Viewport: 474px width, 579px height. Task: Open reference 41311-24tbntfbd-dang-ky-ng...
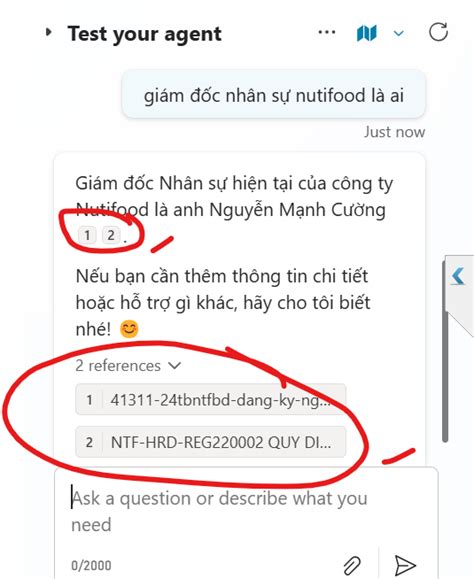210,400
